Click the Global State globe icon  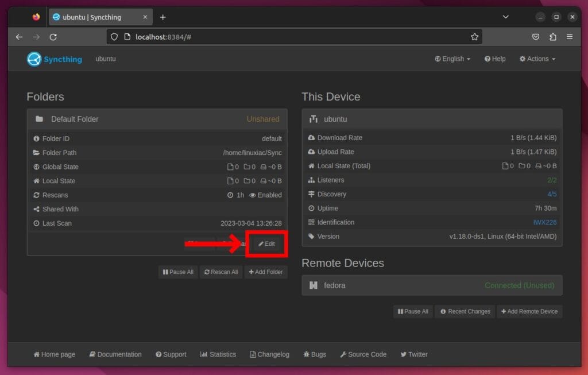(36, 167)
